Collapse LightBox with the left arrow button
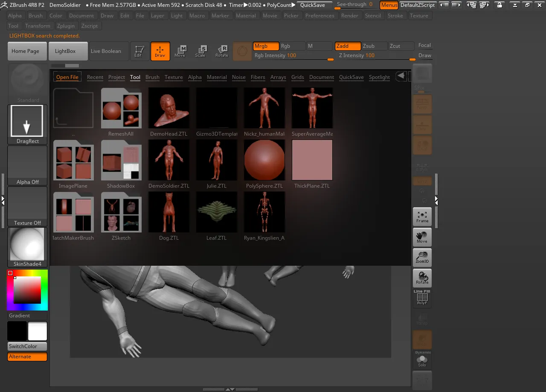 coord(401,76)
